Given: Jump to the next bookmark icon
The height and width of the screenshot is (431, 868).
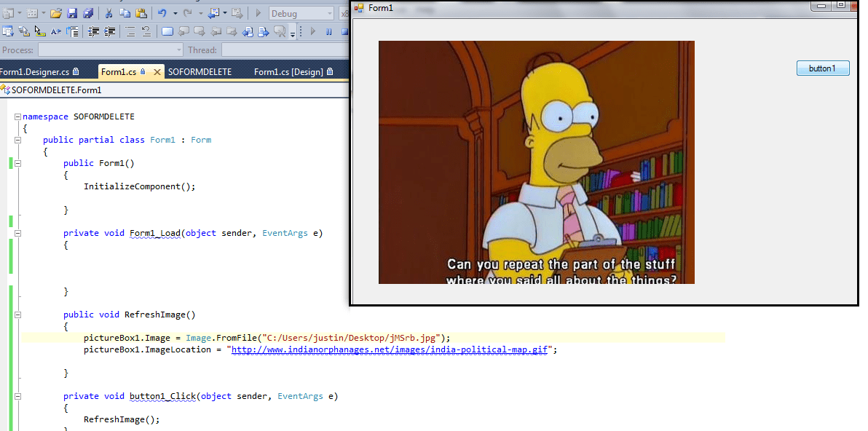Looking at the screenshot, I should pos(200,31).
